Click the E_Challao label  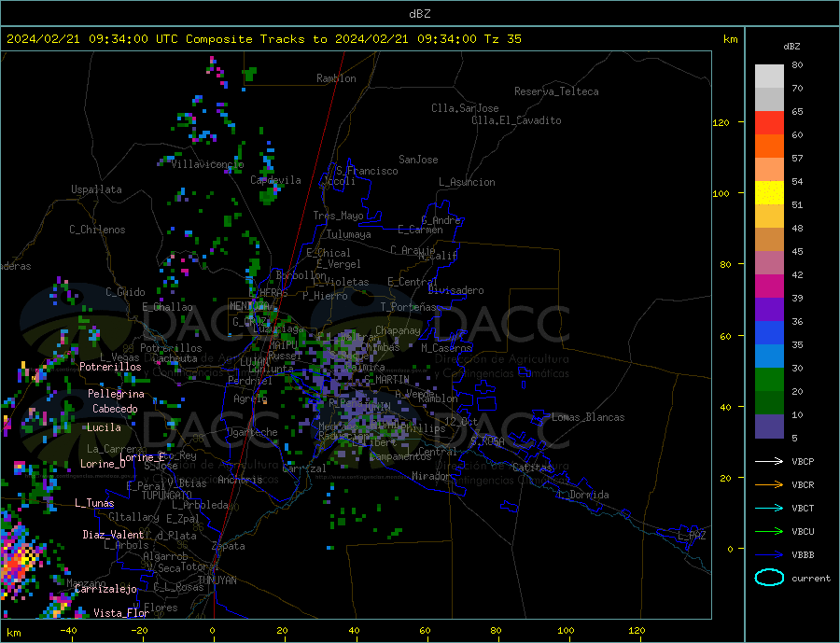(167, 308)
